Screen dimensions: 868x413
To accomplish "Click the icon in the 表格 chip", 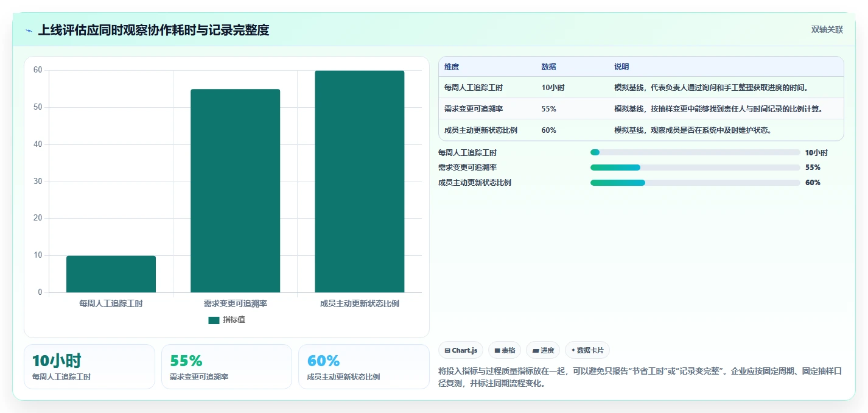I will pyautogui.click(x=497, y=351).
